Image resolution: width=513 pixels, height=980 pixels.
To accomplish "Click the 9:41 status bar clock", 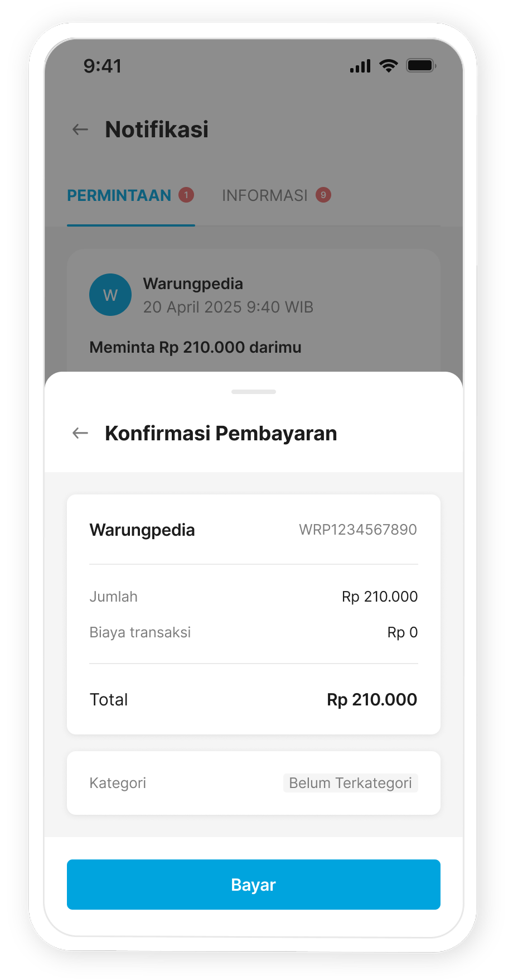I will pos(103,66).
